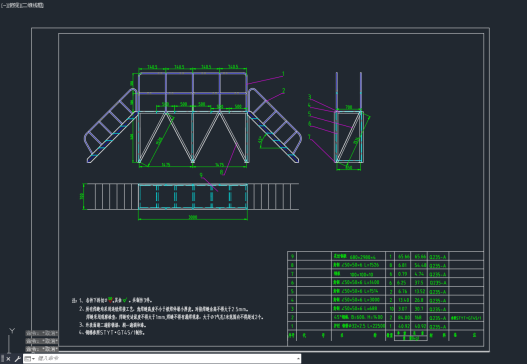Select balloon number 3 in side view
Image resolution: width=527 pixels, height=364 pixels.
click(x=310, y=97)
